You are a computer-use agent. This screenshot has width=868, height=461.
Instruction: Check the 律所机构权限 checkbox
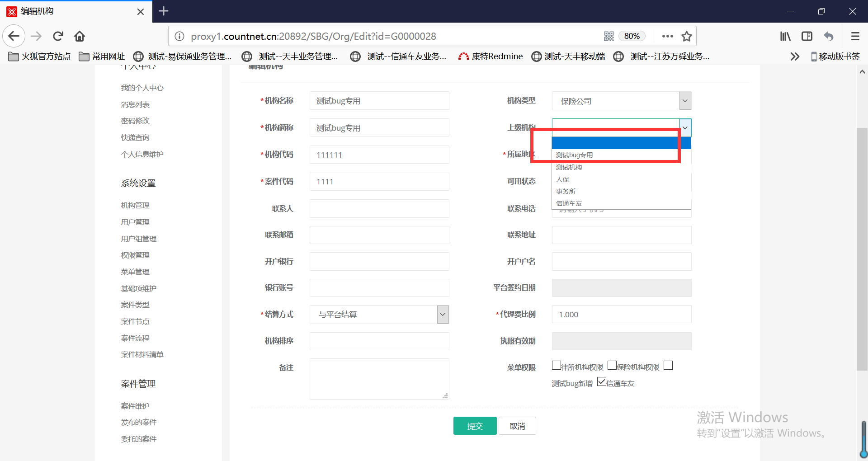click(557, 365)
